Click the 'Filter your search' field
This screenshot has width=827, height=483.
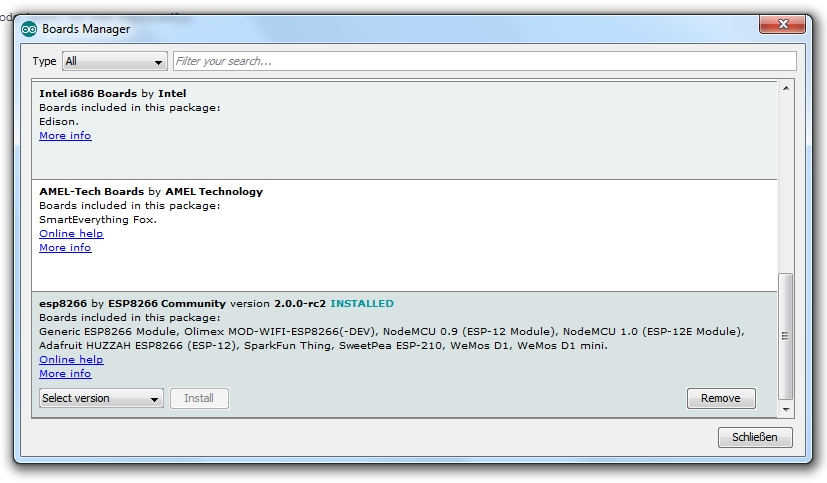[485, 61]
